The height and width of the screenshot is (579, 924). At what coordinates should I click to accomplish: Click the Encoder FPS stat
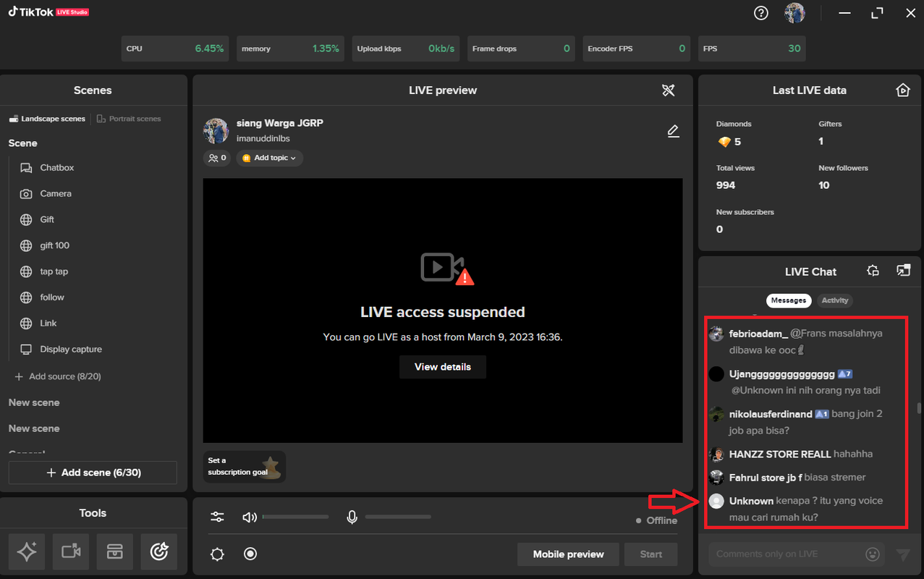(637, 48)
